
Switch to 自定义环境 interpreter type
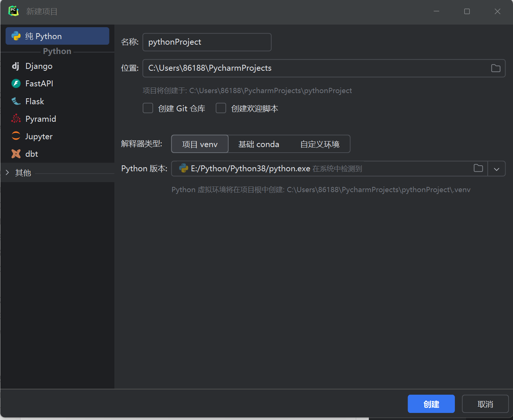(x=320, y=144)
